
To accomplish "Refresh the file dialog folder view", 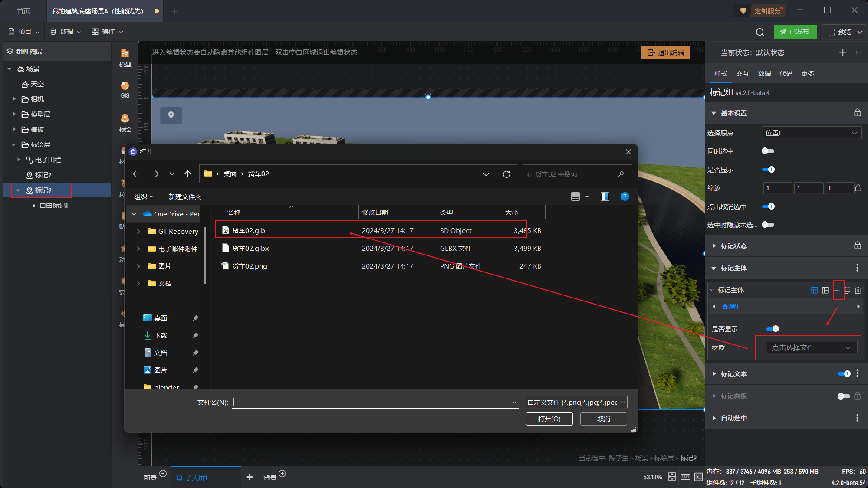I will [506, 174].
